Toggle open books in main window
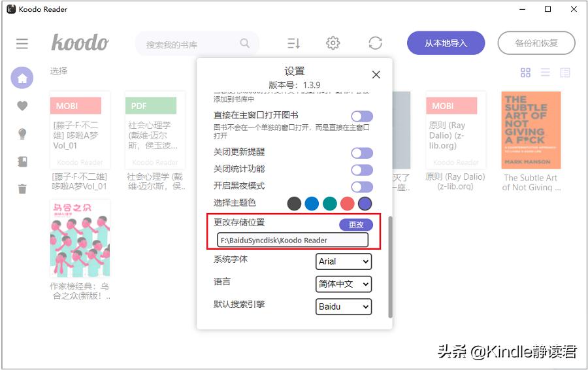Image resolution: width=588 pixels, height=370 pixels. pos(362,116)
